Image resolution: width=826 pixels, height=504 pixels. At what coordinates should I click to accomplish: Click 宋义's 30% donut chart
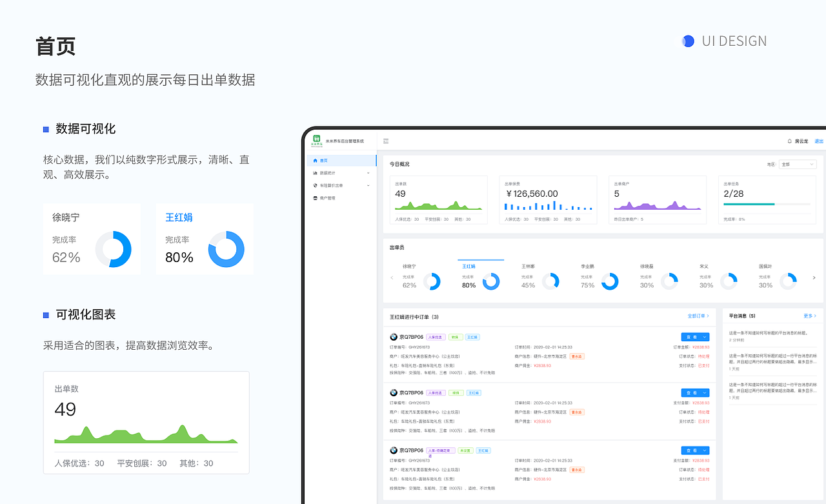coord(729,281)
